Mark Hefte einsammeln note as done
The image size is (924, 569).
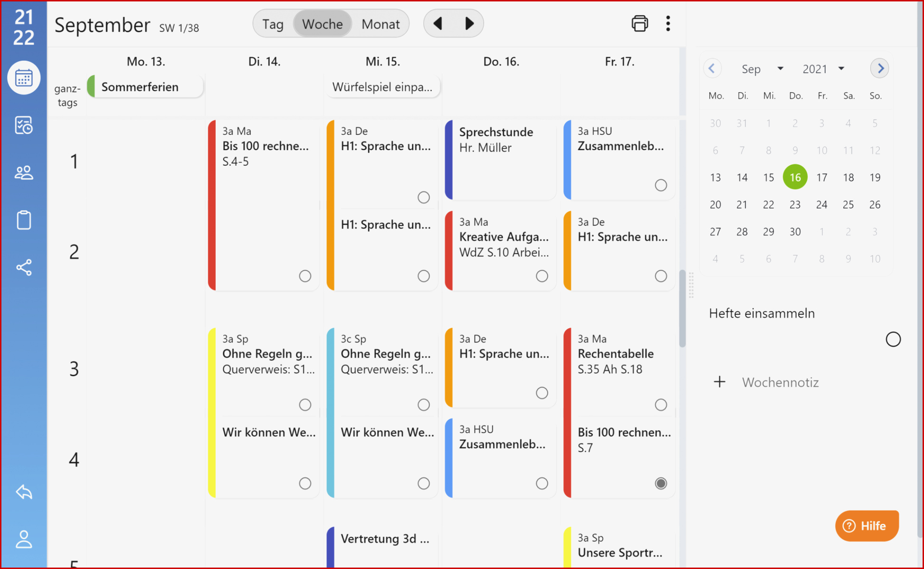point(893,339)
